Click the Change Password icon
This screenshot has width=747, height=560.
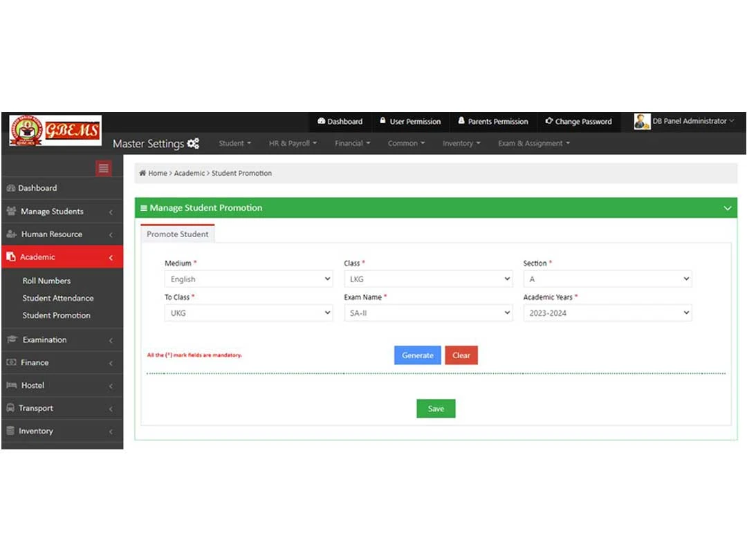pyautogui.click(x=548, y=122)
